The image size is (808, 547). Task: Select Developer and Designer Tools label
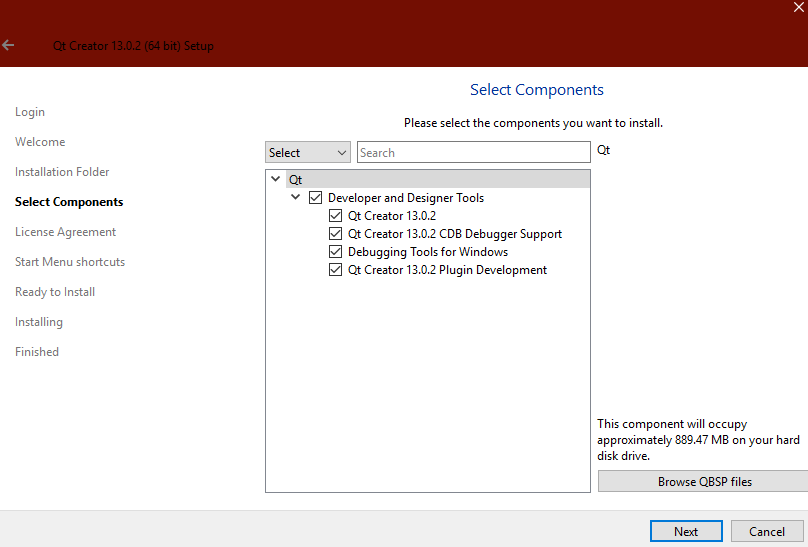406,198
